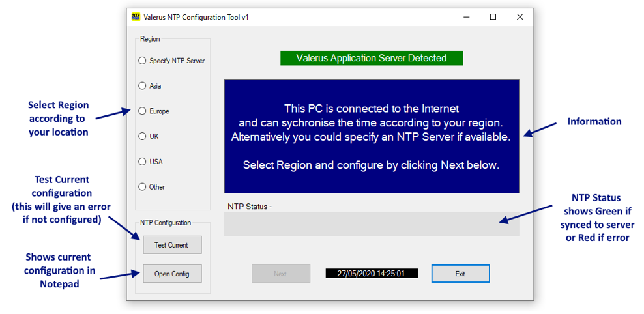Click the blue information message panel
Image resolution: width=644 pixels, height=314 pixels.
[x=372, y=137]
